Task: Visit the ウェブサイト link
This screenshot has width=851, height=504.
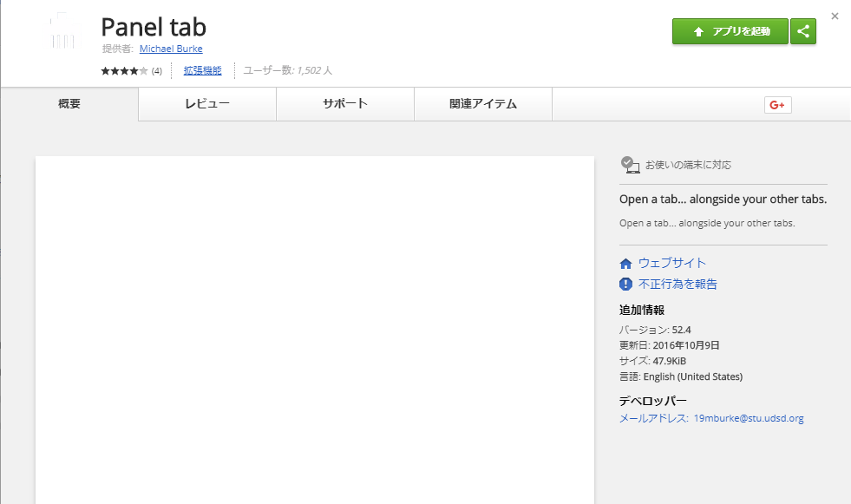Action: coord(671,263)
